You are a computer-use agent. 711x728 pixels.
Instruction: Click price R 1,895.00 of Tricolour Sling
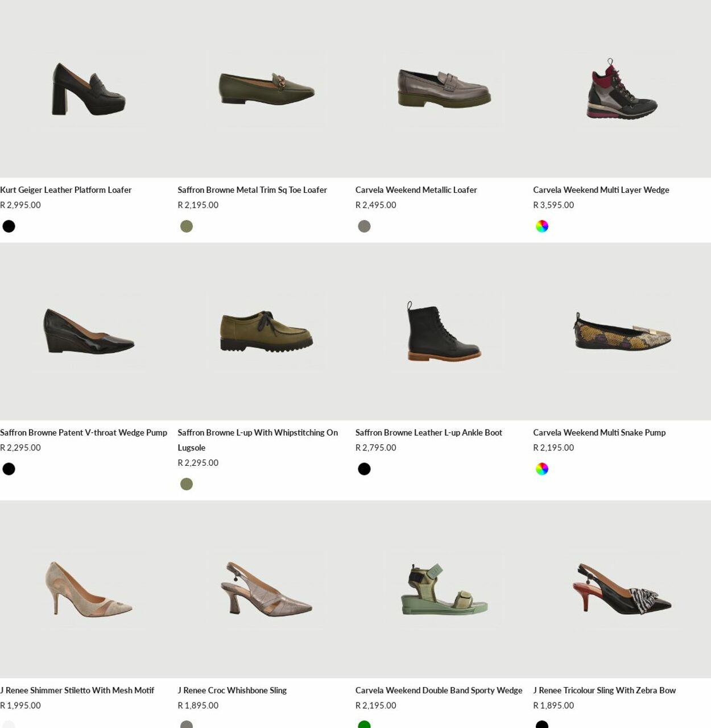coord(553,706)
